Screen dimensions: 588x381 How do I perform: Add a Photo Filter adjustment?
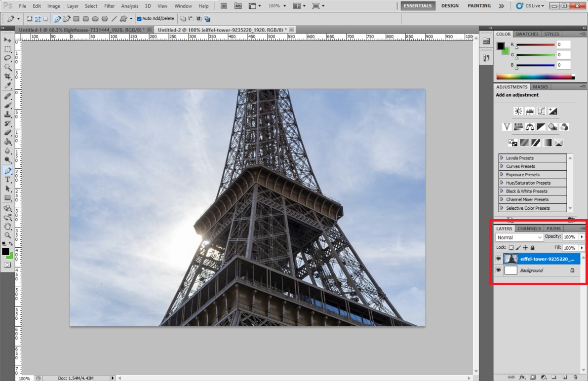552,127
